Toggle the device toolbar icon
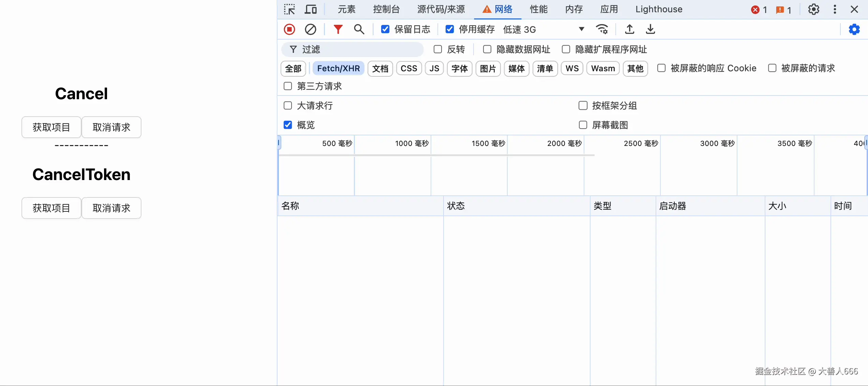868x386 pixels. click(x=310, y=10)
